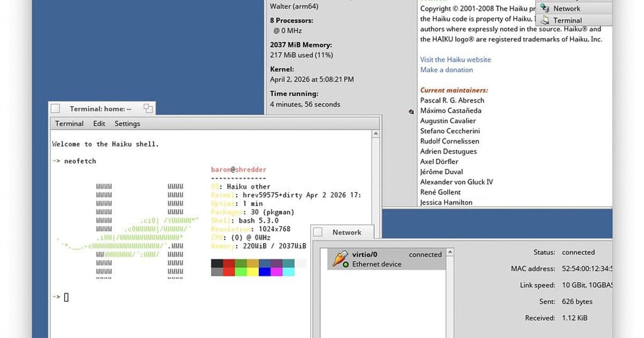This screenshot has height=338, width=644.
Task: Click the MAC address value in Network
Action: [587, 268]
